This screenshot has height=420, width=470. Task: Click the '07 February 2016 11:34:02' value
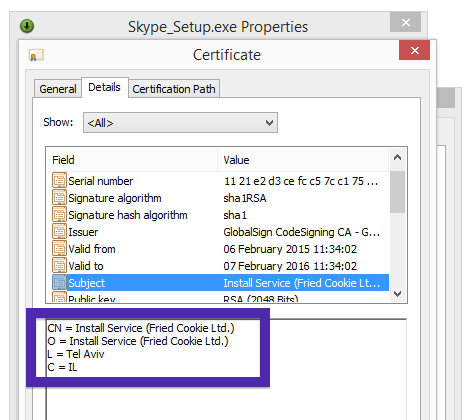[290, 266]
